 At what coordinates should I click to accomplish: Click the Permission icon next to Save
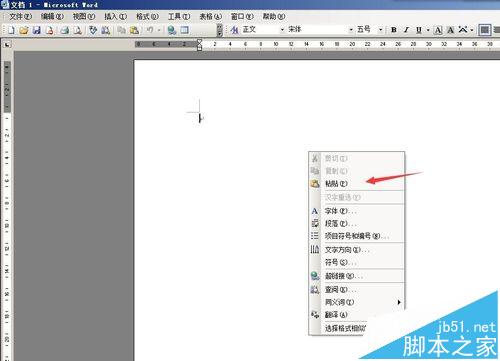[x=50, y=30]
